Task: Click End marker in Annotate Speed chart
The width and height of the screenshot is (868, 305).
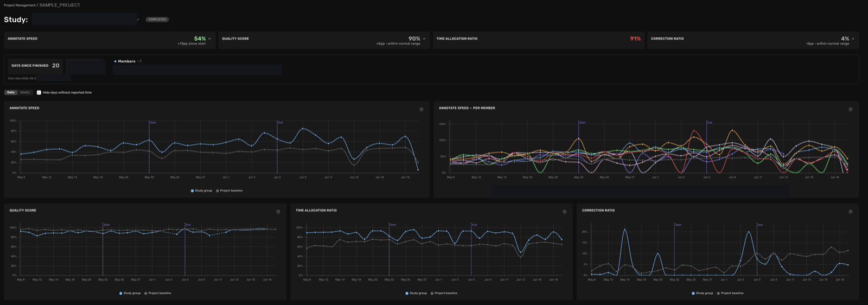Action: (x=280, y=123)
